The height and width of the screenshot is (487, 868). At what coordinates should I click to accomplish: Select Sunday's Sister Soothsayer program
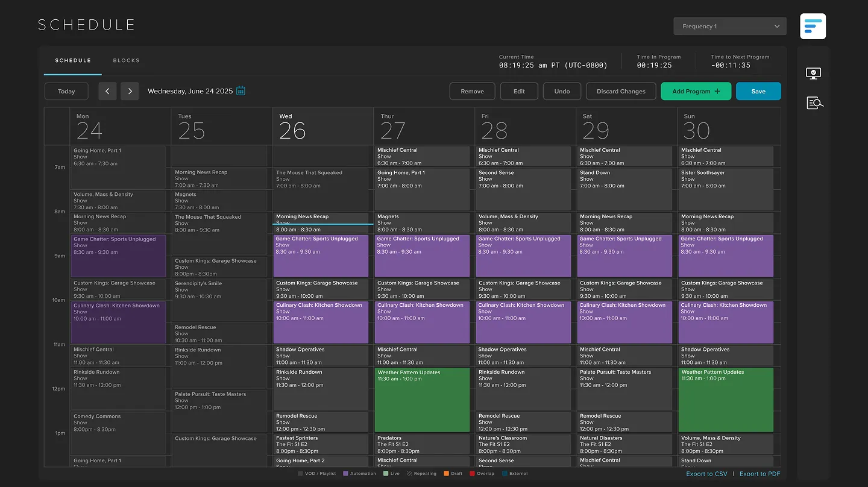coord(726,189)
